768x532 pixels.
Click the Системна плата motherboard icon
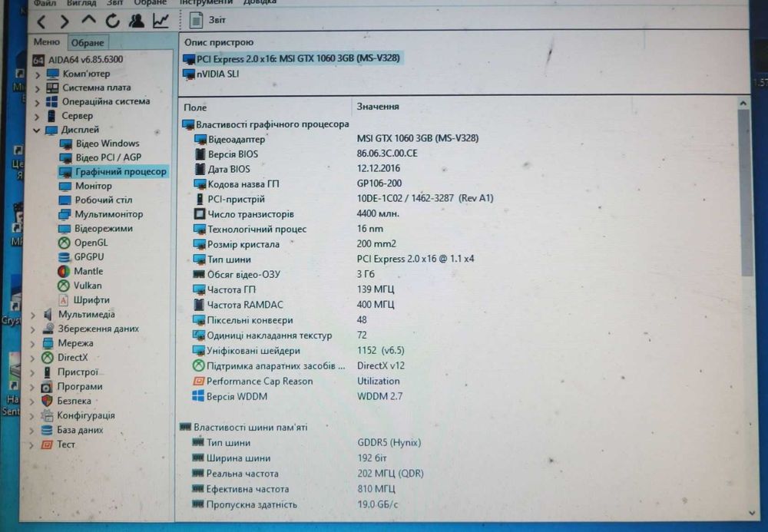pyautogui.click(x=52, y=88)
